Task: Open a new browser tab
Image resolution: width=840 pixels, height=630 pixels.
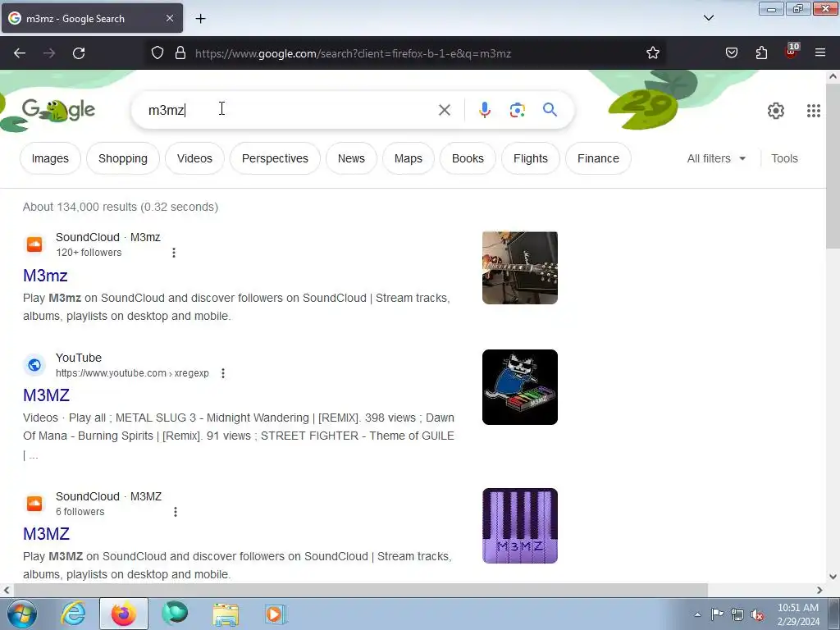Action: click(x=200, y=19)
